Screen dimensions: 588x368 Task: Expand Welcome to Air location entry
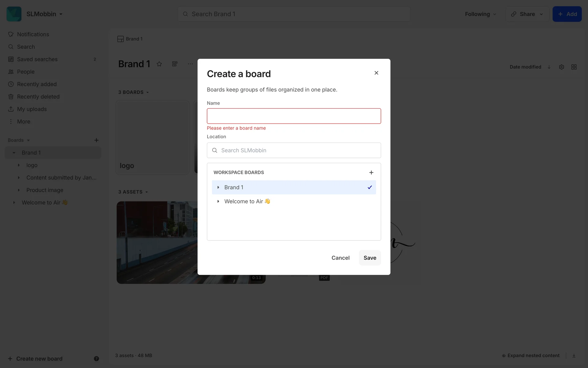coord(218,201)
